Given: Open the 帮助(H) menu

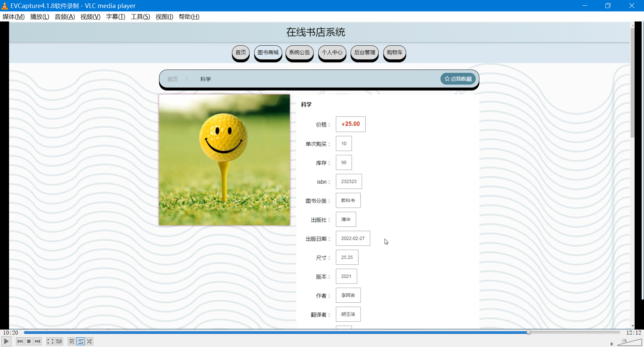Looking at the screenshot, I should point(189,17).
